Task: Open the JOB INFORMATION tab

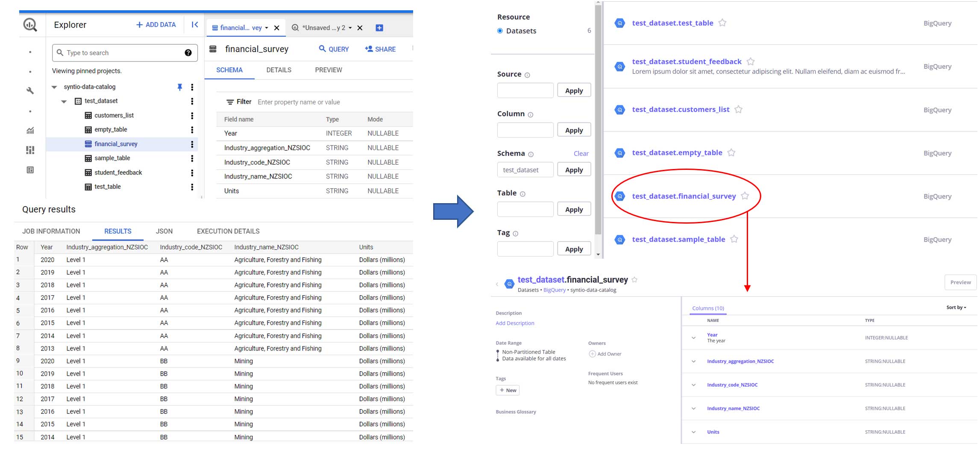Action: pos(51,231)
